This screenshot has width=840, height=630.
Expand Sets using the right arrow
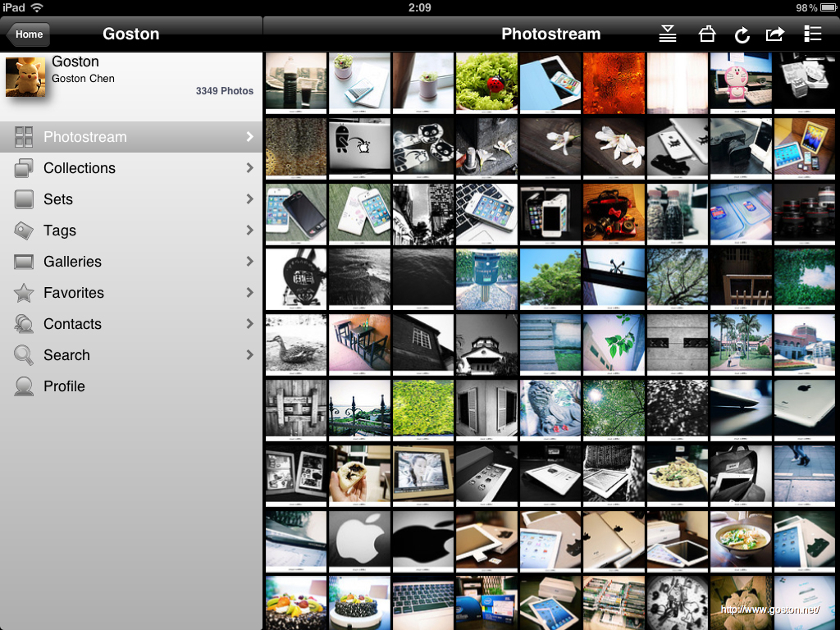click(x=249, y=199)
